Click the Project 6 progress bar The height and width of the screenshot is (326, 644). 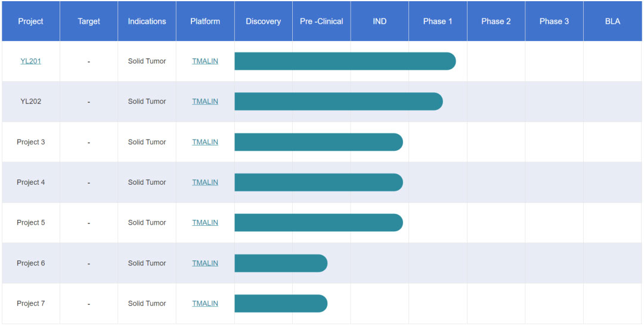point(280,263)
